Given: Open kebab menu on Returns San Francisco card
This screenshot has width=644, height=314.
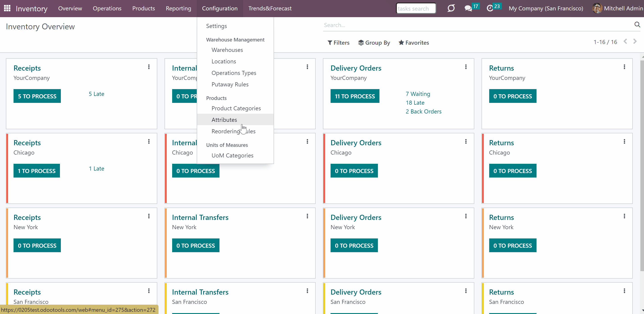Looking at the screenshot, I should (624, 291).
